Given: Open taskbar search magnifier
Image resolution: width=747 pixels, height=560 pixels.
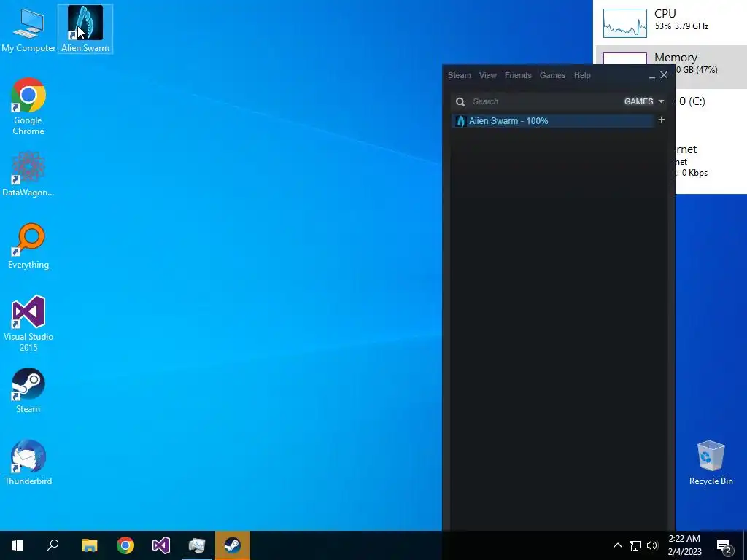Looking at the screenshot, I should coord(53,545).
